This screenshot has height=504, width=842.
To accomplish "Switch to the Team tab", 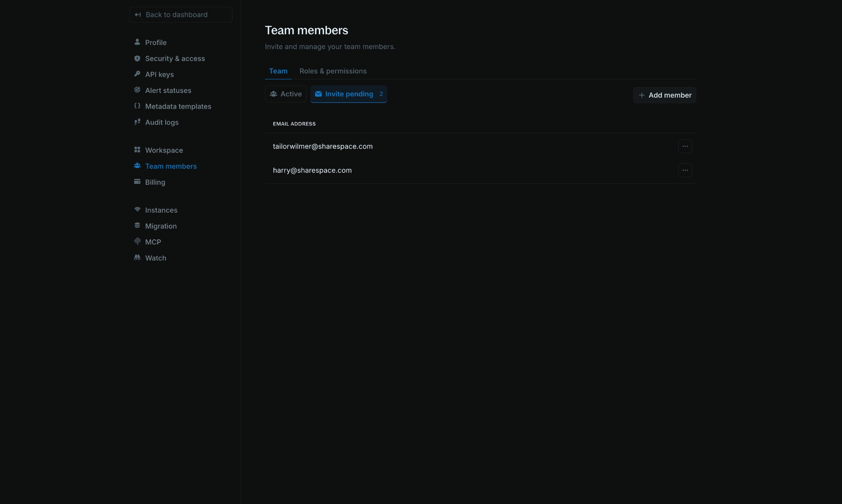I will (278, 71).
